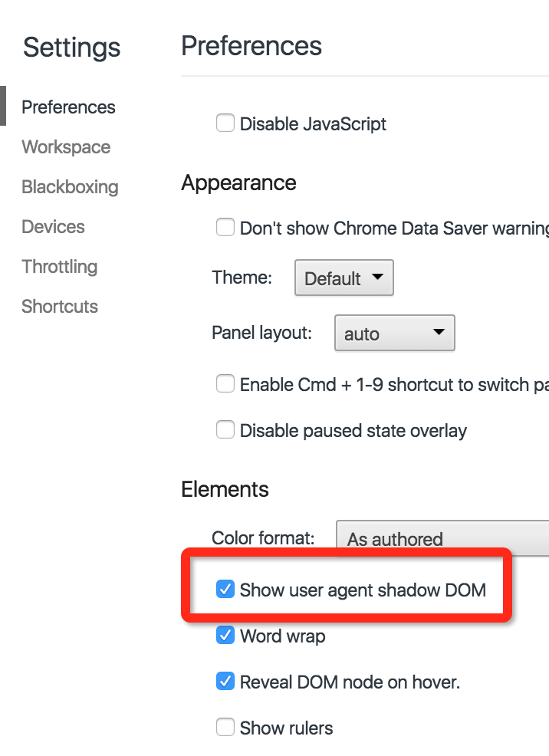
Task: Click the Panel layout dropdown arrow
Action: [438, 333]
